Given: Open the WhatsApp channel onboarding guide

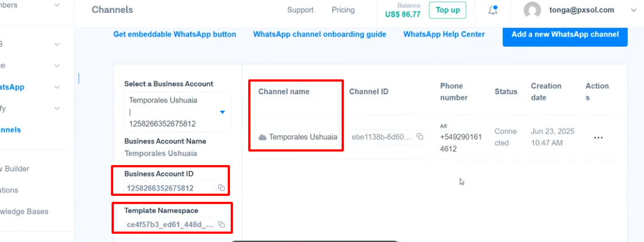Looking at the screenshot, I should pyautogui.click(x=319, y=34).
